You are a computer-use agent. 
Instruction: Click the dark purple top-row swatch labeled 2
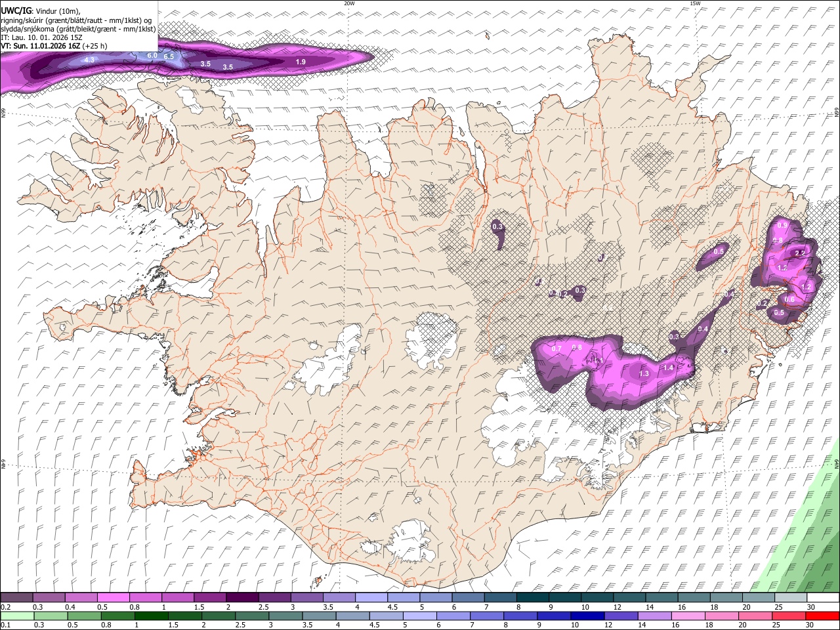pyautogui.click(x=241, y=598)
